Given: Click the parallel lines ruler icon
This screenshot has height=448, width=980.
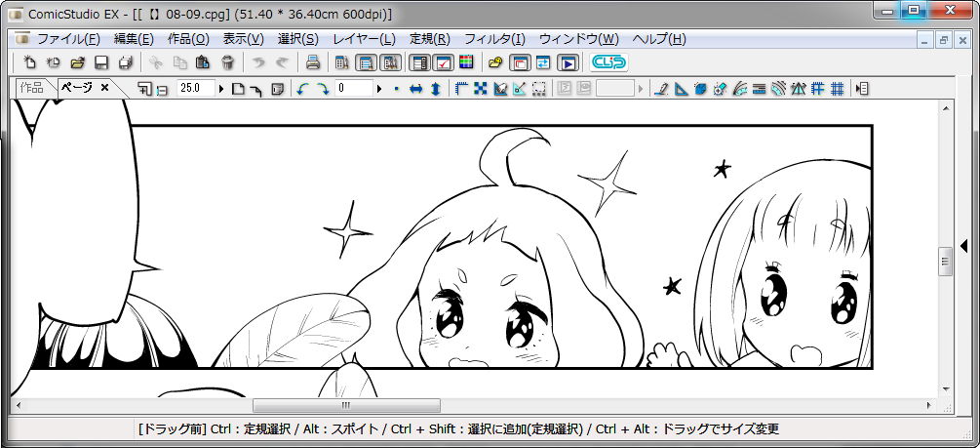Looking at the screenshot, I should pyautogui.click(x=759, y=89).
